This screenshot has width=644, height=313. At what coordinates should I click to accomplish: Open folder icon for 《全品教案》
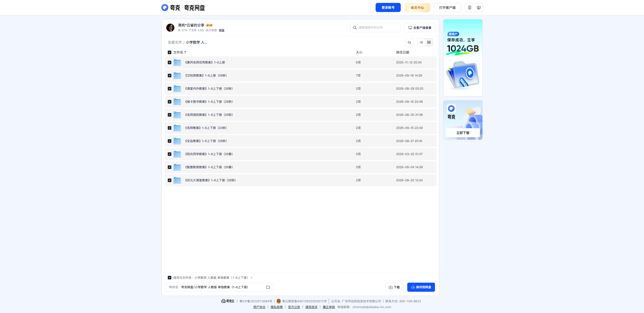pyautogui.click(x=177, y=141)
